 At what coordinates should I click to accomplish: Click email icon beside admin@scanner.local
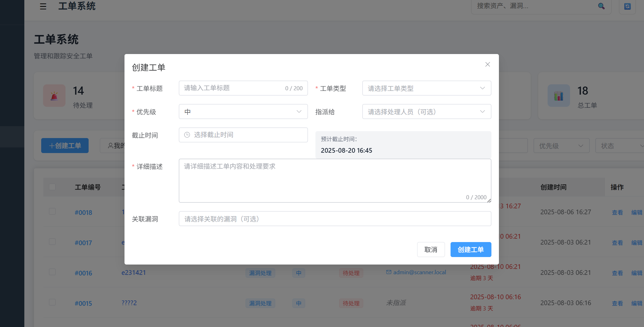388,272
